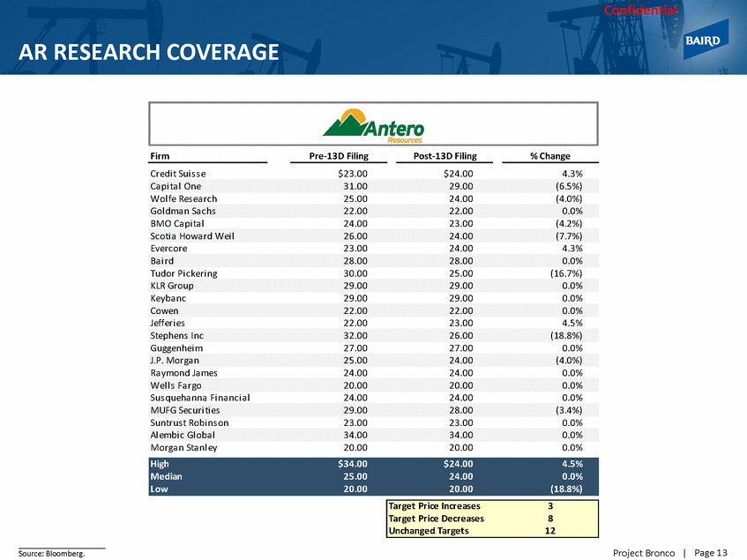Click the Antero Resources logo
This screenshot has height=560, width=747.
point(374,126)
